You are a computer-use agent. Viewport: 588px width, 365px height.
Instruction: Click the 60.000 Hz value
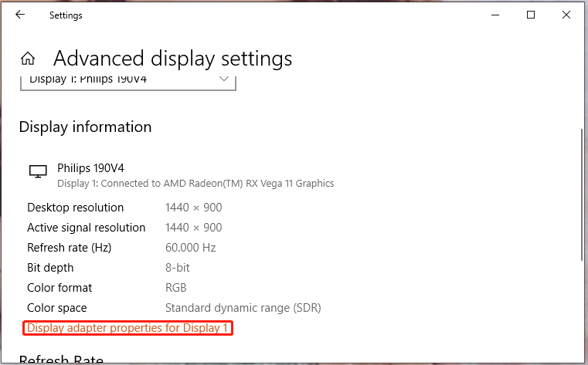(x=190, y=248)
